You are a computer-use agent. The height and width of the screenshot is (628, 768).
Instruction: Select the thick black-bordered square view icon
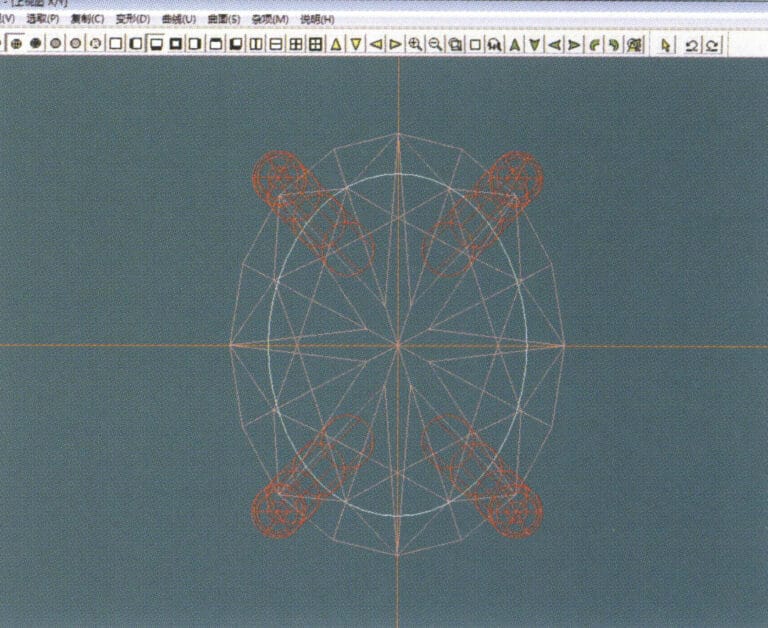[x=175, y=44]
